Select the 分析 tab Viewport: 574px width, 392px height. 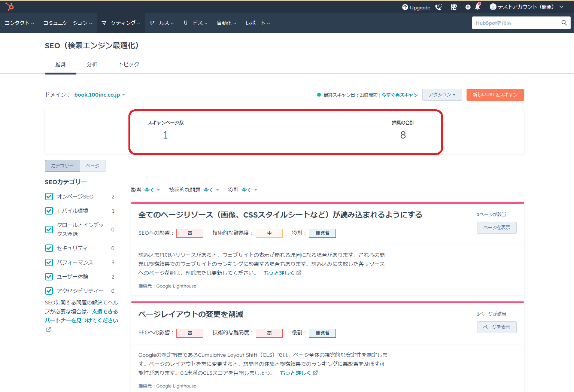click(x=92, y=64)
